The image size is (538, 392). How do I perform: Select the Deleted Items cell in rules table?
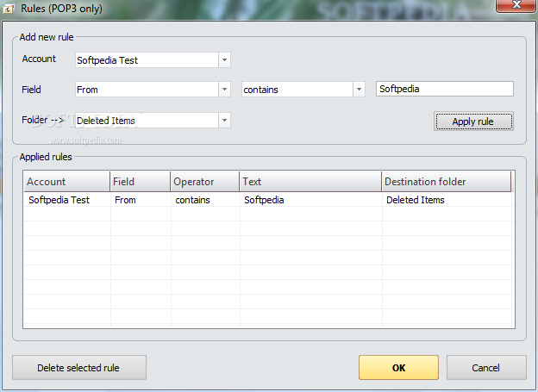447,200
